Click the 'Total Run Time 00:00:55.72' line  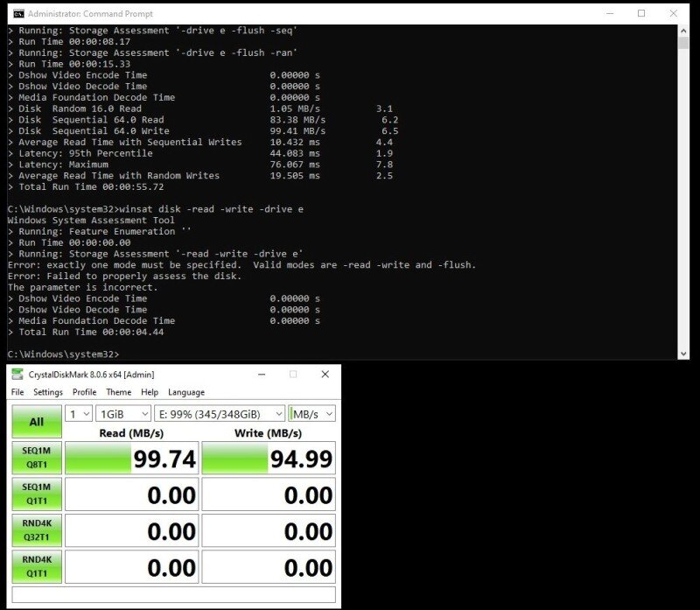[x=86, y=186]
